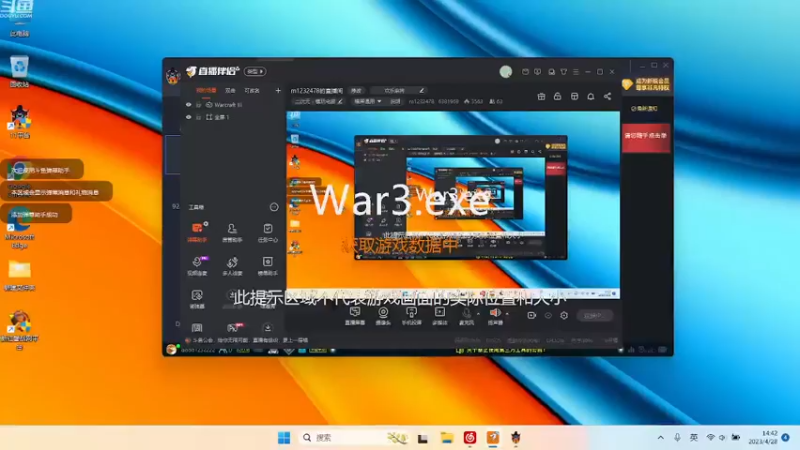Add a new scene with the plus button
Viewport: 800px width, 450px height.
[278, 90]
